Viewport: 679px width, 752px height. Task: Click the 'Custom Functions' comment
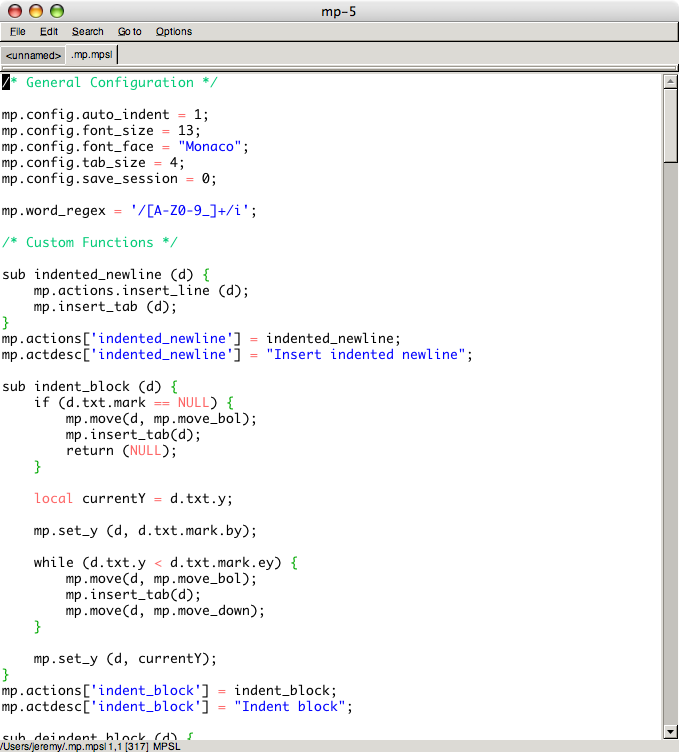tap(90, 243)
